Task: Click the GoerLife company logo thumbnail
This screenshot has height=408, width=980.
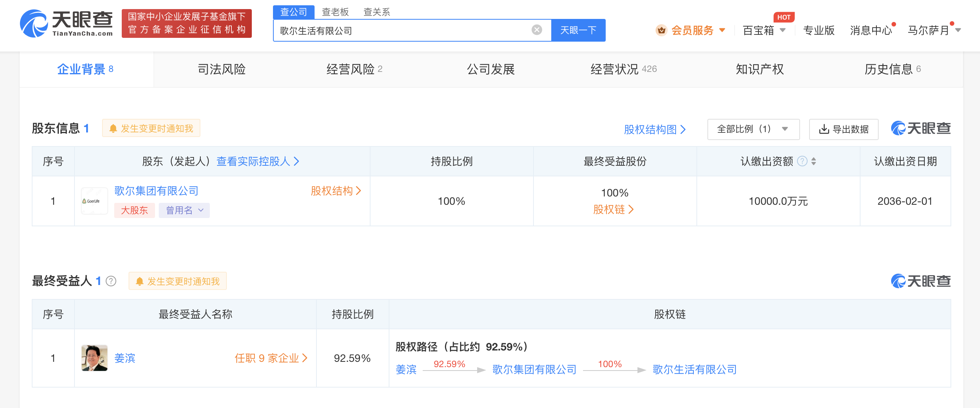Action: click(95, 201)
